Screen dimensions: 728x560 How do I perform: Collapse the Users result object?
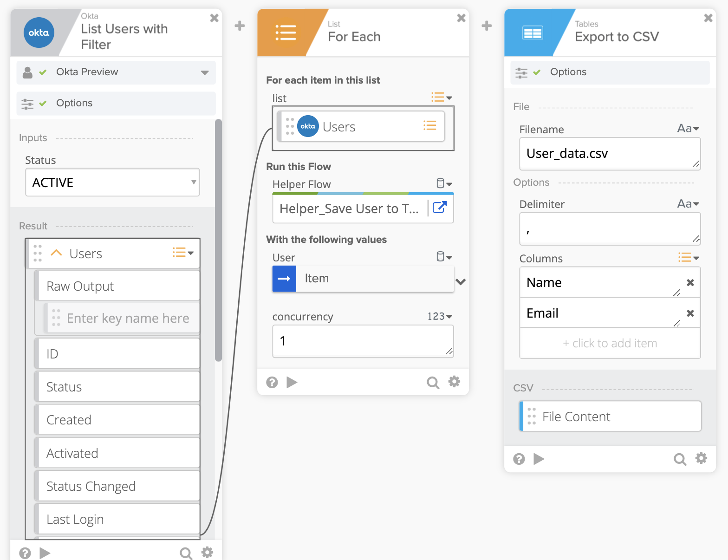(x=56, y=253)
